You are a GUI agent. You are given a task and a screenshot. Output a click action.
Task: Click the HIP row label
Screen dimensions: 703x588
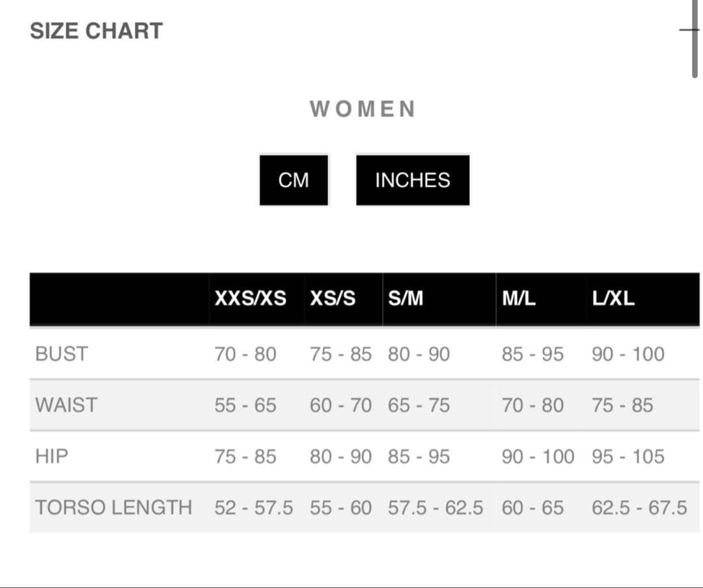51,456
